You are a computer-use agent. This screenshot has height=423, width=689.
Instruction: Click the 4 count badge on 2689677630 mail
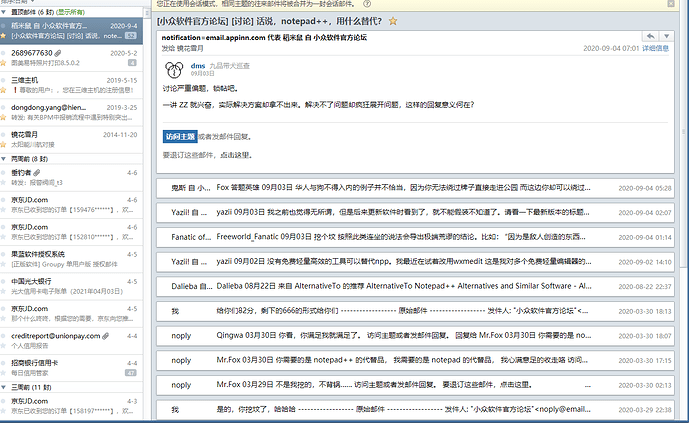point(132,63)
